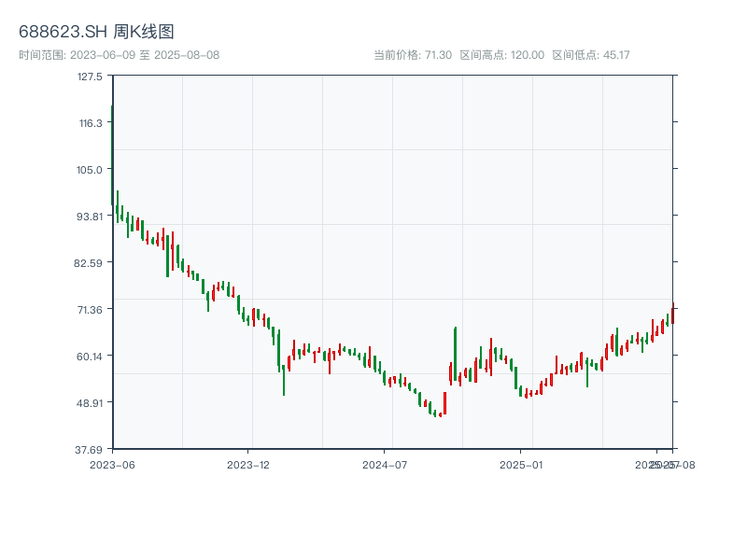This screenshot has width=747, height=560.
Task: Click the tallest green candle after 2024-07
Action: (455, 353)
